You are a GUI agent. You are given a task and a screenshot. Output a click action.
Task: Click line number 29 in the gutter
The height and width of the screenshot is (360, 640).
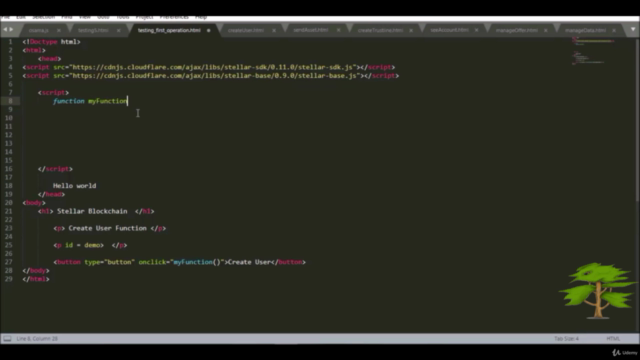(x=9, y=279)
